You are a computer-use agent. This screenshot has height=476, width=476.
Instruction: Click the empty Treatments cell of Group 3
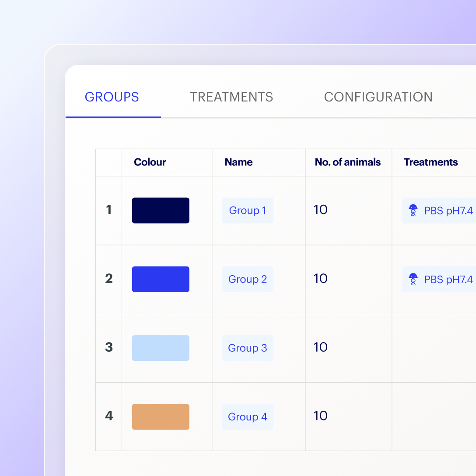(x=434, y=348)
